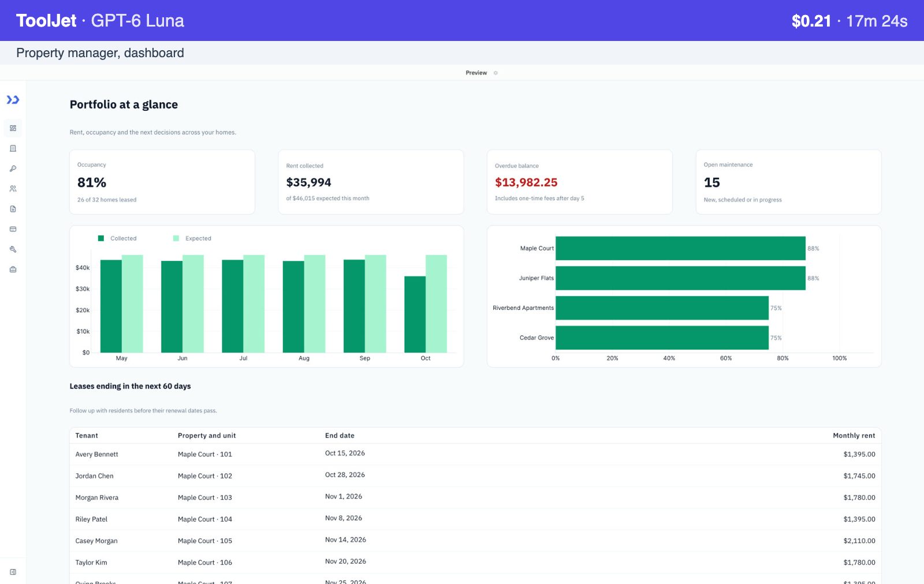Click the $2,110.00 monthly rent cell

859,541
